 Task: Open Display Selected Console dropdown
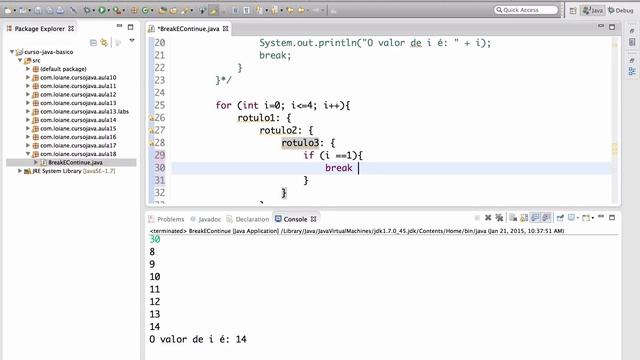(x=578, y=218)
